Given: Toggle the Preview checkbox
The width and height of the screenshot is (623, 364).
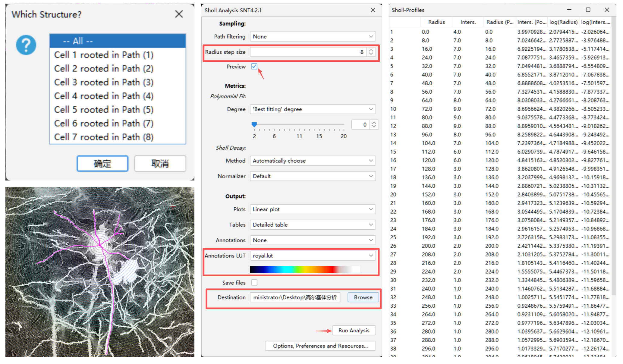Looking at the screenshot, I should tap(254, 66).
